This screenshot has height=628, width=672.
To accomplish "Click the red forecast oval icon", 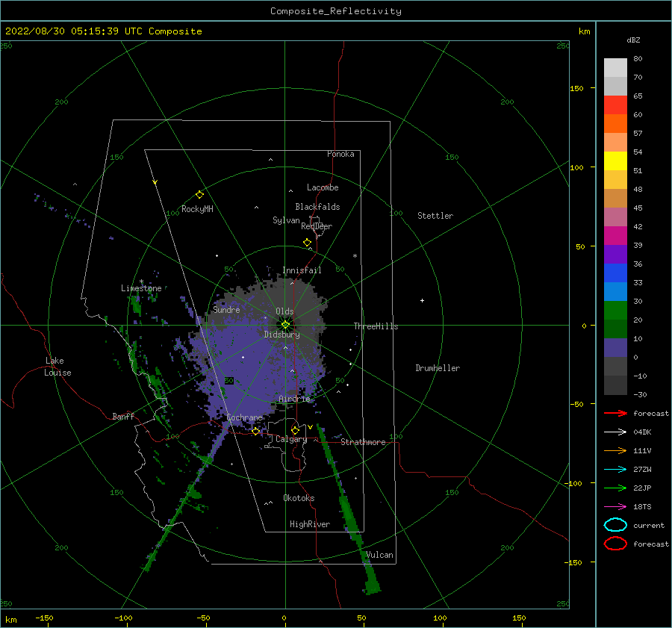I will (615, 544).
